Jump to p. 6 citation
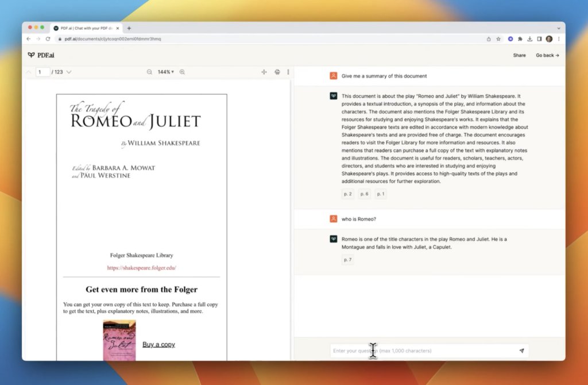 pyautogui.click(x=364, y=194)
